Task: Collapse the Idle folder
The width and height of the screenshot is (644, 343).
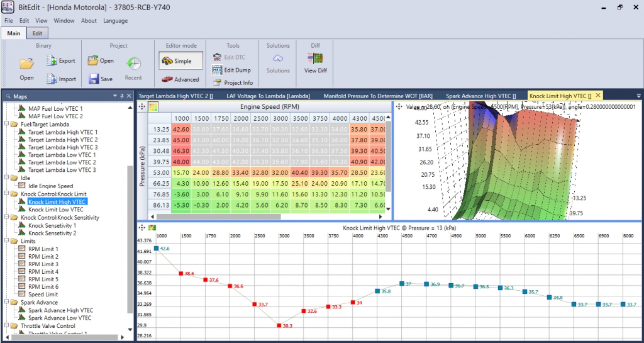Action: click(6, 178)
